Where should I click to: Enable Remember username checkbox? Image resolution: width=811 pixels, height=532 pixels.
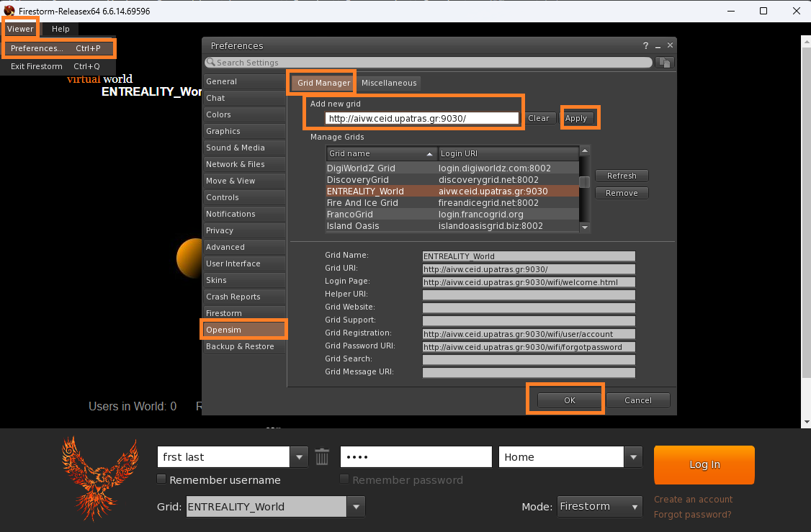point(161,479)
